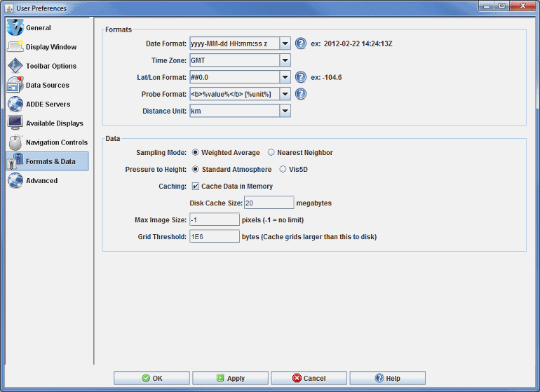Screen dimensions: 540x392
Task: Click the OK button
Action: tap(151, 378)
